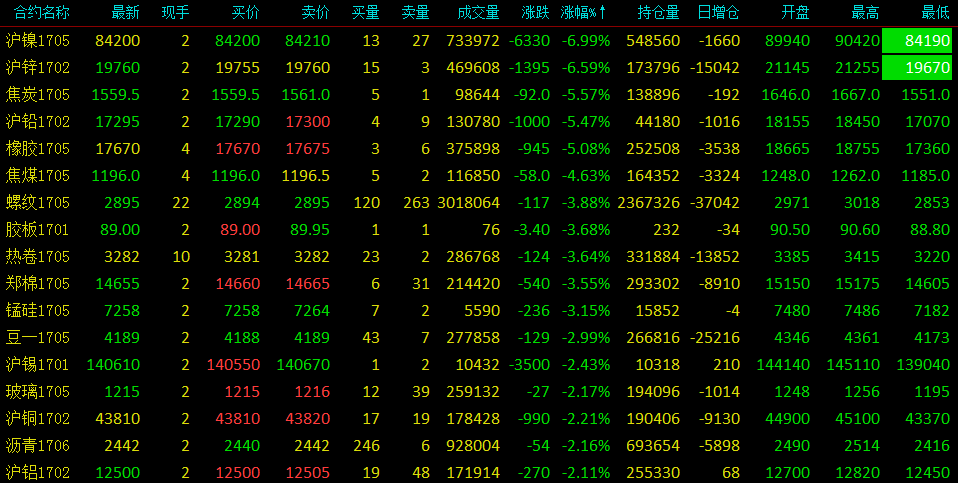This screenshot has width=958, height=483.
Task: Select the 沪镍1705 contract row
Action: pyautogui.click(x=479, y=41)
